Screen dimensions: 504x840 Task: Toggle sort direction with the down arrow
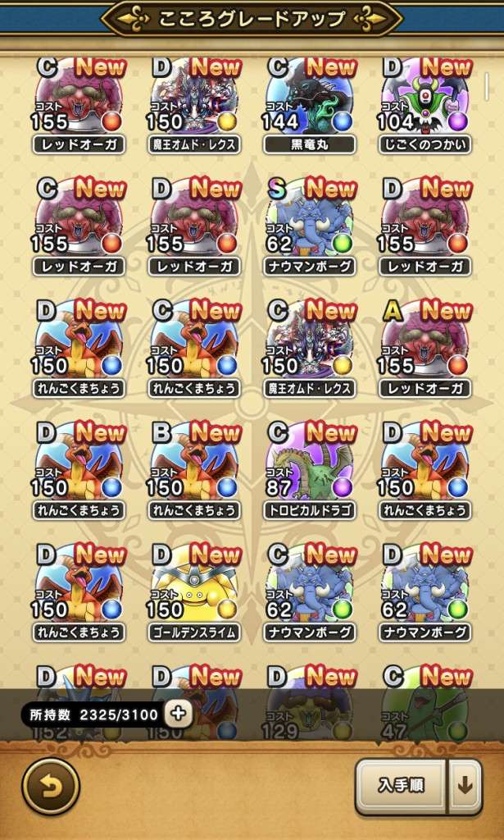(x=465, y=786)
